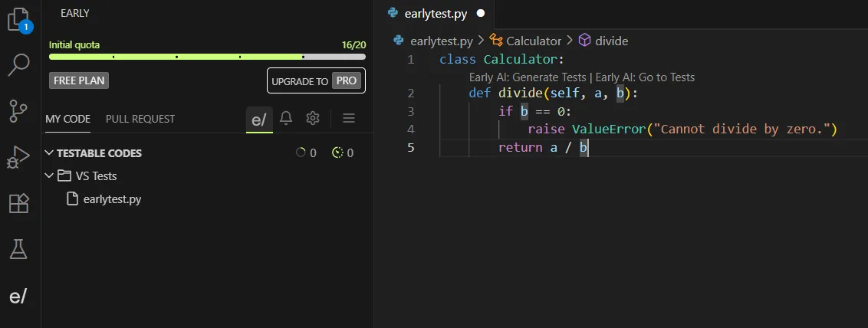Open the hamburger menu icon
The height and width of the screenshot is (328, 868).
(349, 118)
